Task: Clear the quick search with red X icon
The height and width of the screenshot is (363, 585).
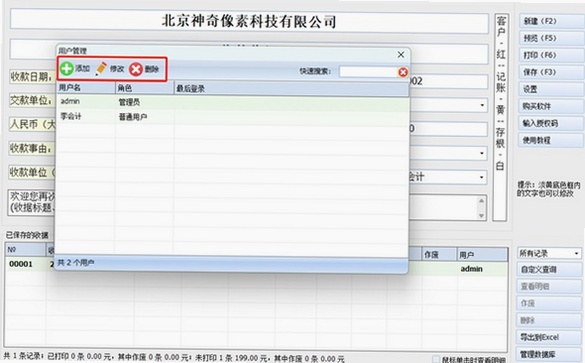Action: [403, 72]
